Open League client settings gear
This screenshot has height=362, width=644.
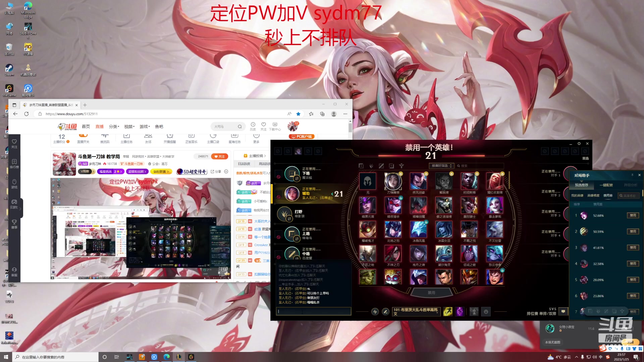(x=579, y=143)
